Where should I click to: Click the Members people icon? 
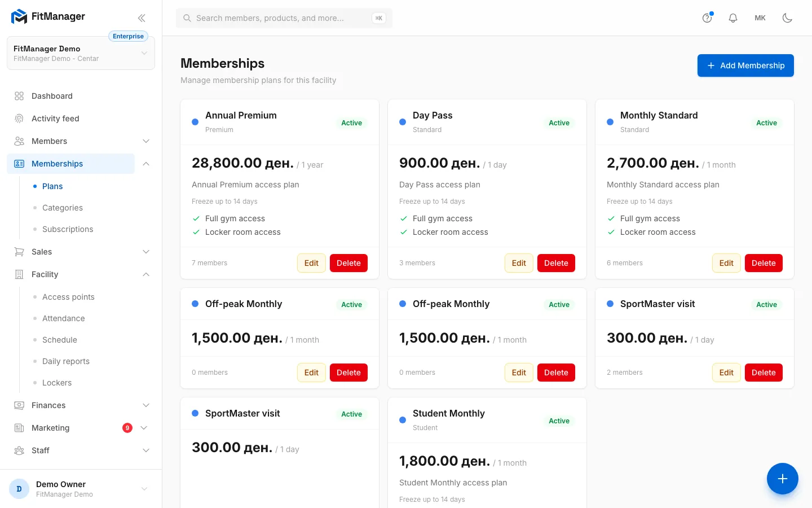point(19,141)
